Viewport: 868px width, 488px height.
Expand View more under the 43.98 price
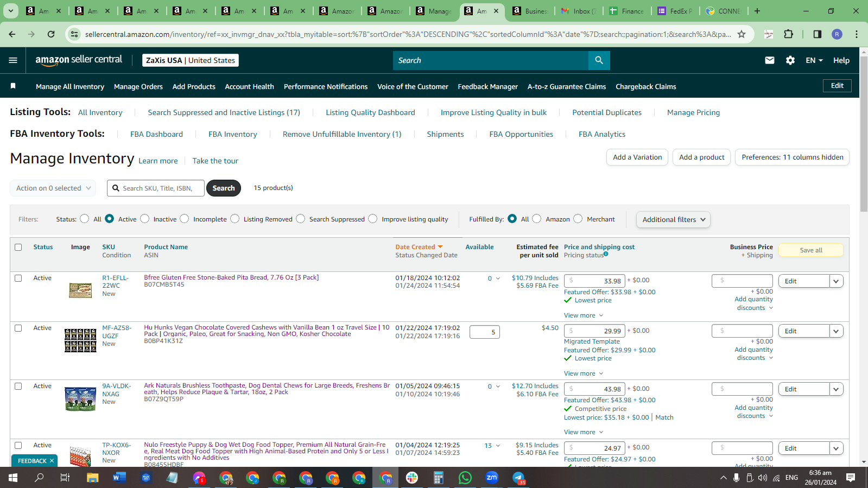(x=584, y=432)
